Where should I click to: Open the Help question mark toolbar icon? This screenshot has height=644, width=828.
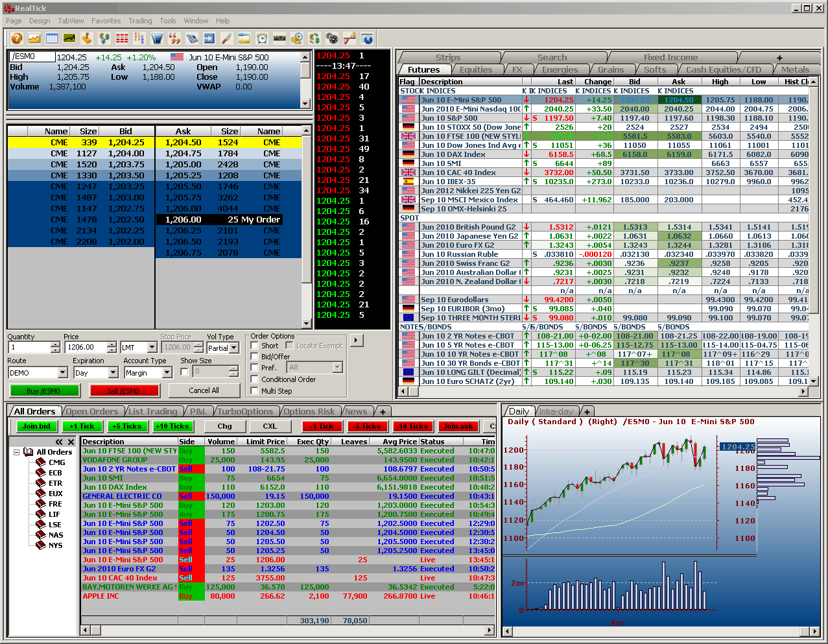(17, 39)
